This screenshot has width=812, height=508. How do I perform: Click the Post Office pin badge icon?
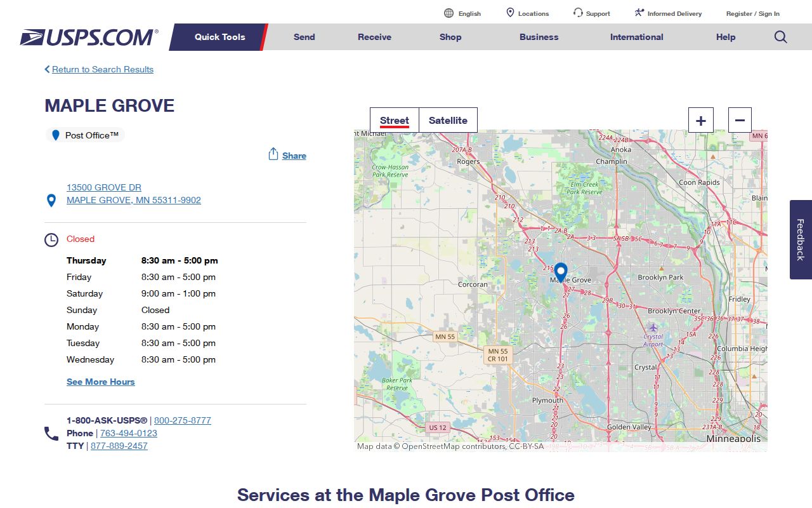coord(55,135)
